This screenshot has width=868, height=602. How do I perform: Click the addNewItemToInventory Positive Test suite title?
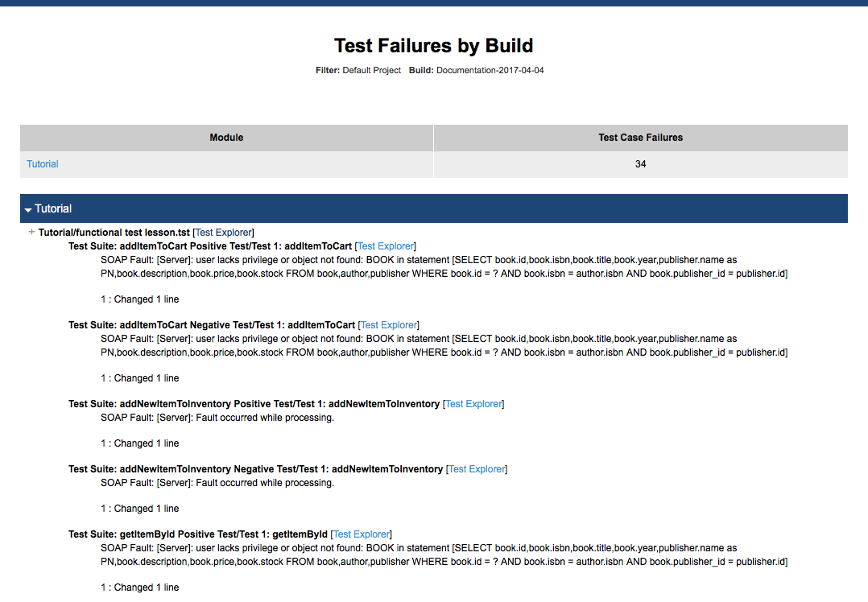pos(254,404)
